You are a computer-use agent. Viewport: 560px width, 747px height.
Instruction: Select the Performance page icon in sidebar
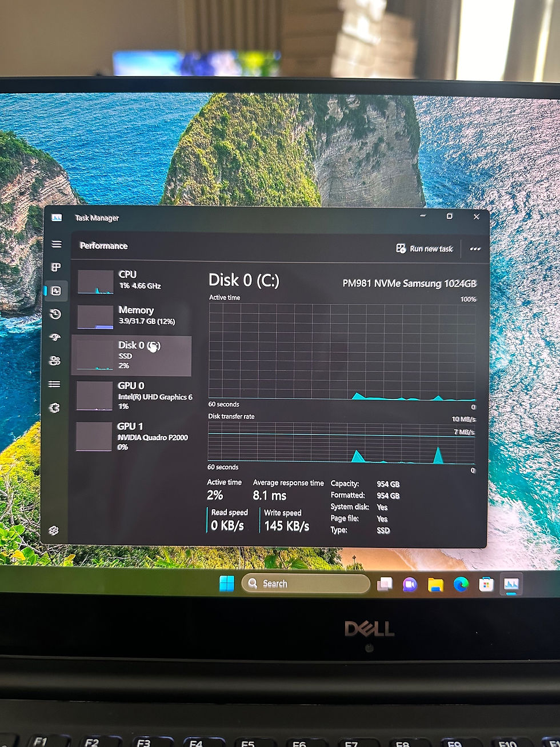[56, 291]
